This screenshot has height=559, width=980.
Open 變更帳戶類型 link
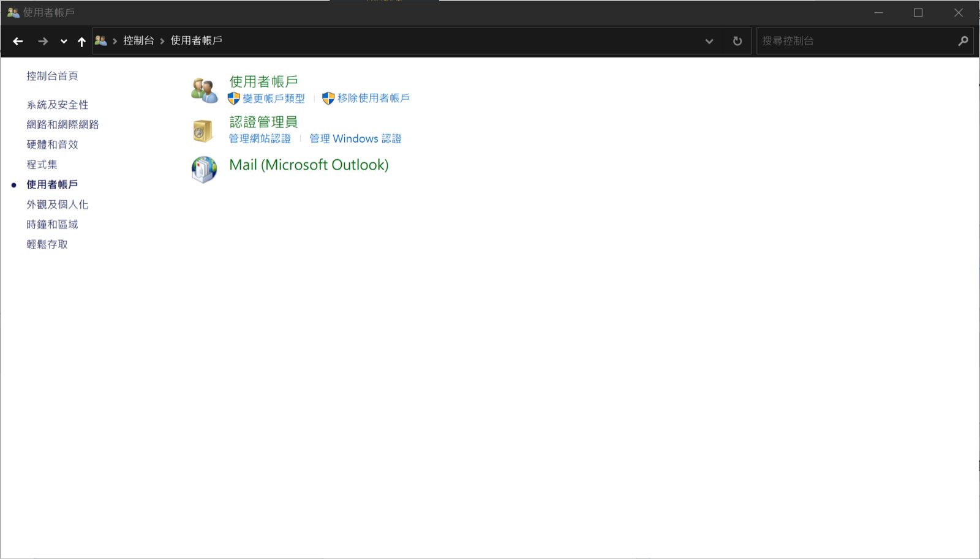click(x=274, y=98)
